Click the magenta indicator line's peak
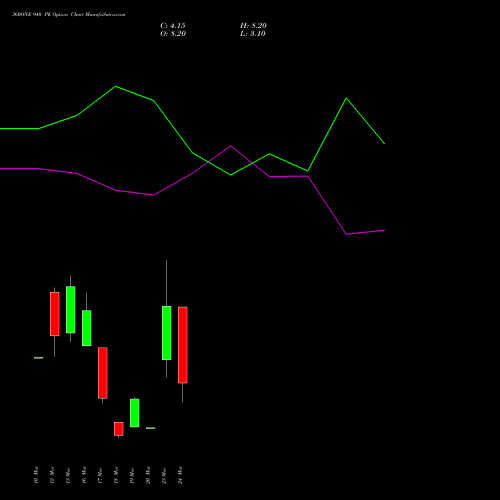This screenshot has height=500, width=500. [x=231, y=146]
